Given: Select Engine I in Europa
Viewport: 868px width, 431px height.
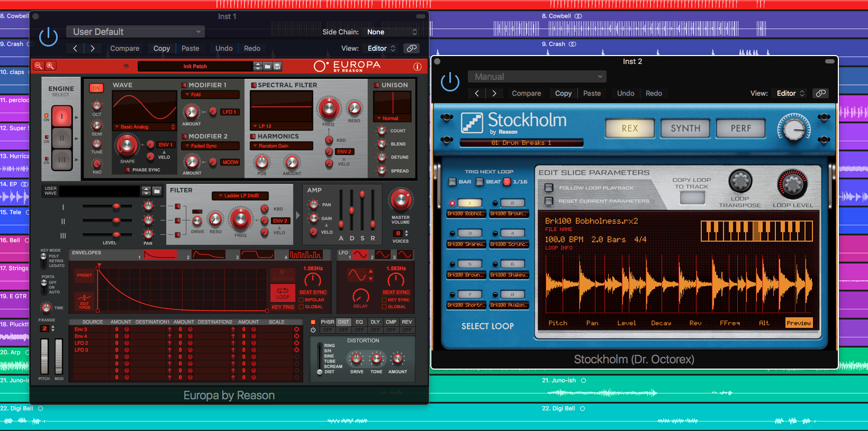Looking at the screenshot, I should click(61, 116).
